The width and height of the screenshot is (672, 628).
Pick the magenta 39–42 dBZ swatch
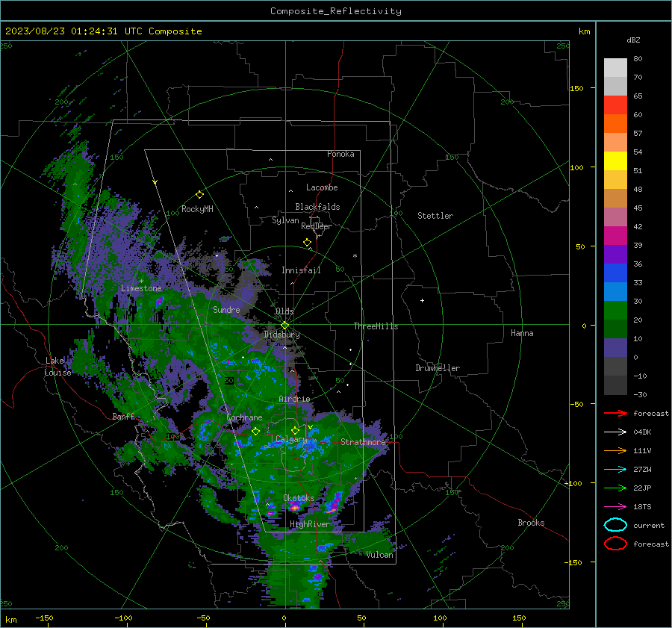click(x=615, y=236)
